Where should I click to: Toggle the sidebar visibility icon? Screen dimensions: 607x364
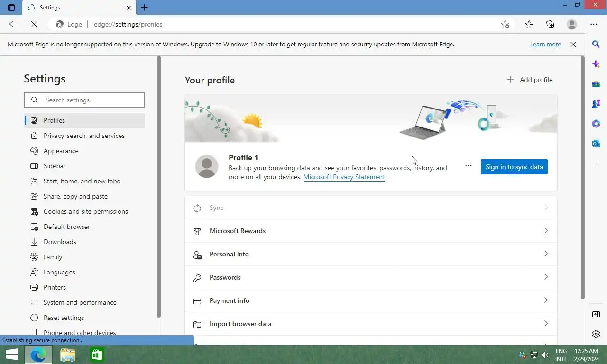click(x=596, y=314)
